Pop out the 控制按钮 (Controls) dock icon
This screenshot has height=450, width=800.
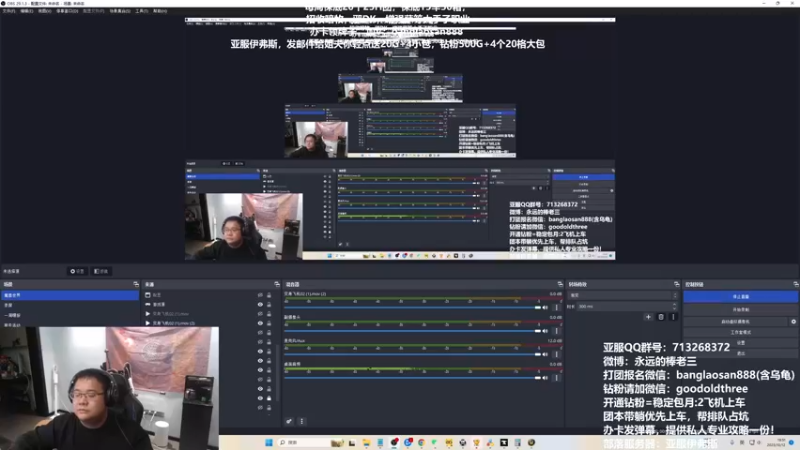tap(796, 284)
